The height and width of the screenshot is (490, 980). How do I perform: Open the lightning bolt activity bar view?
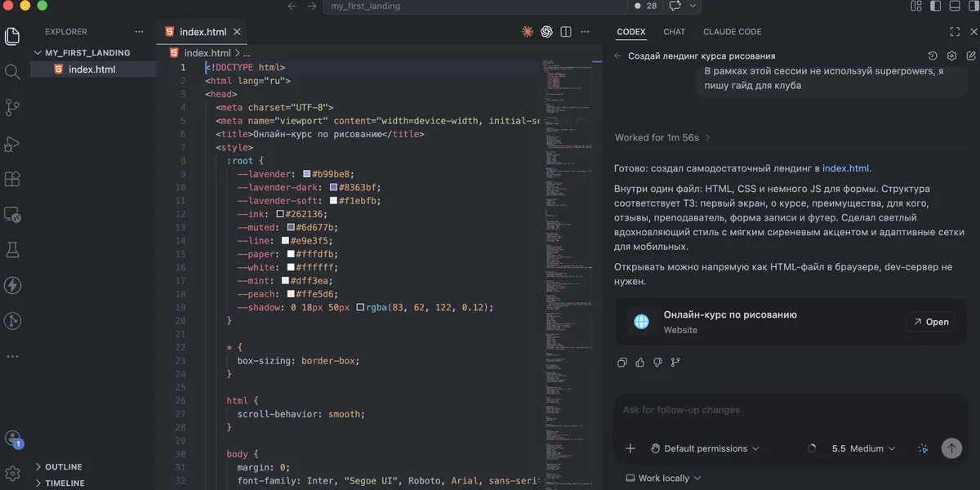12,285
